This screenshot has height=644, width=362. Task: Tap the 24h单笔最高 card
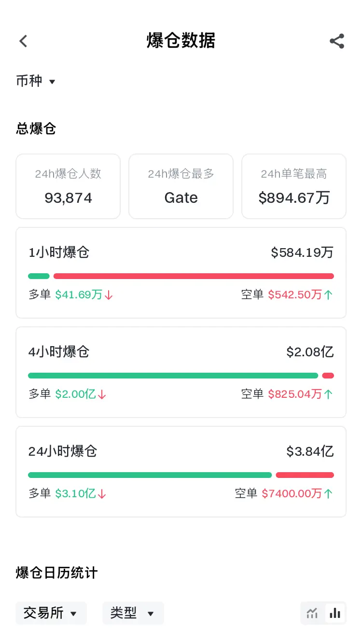tap(294, 186)
